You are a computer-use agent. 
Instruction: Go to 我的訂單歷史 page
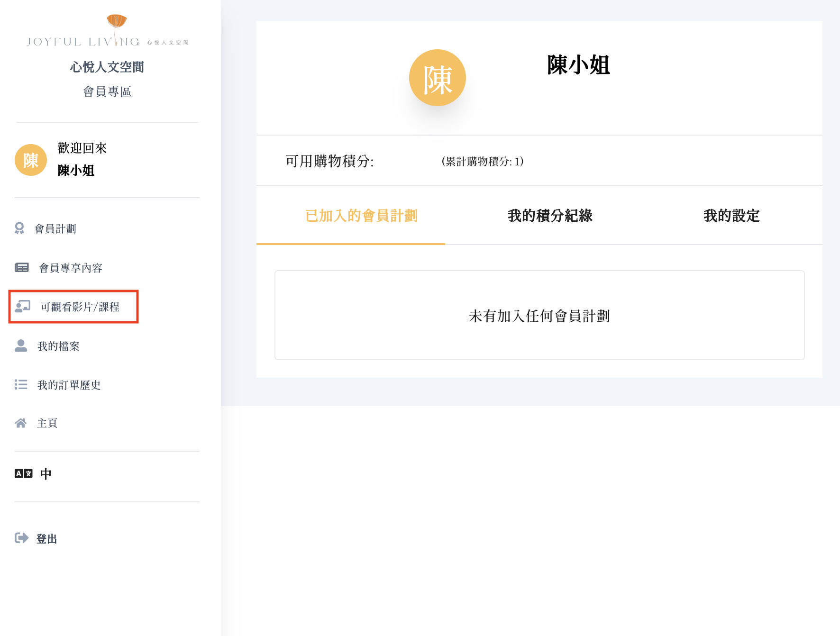pyautogui.click(x=69, y=385)
